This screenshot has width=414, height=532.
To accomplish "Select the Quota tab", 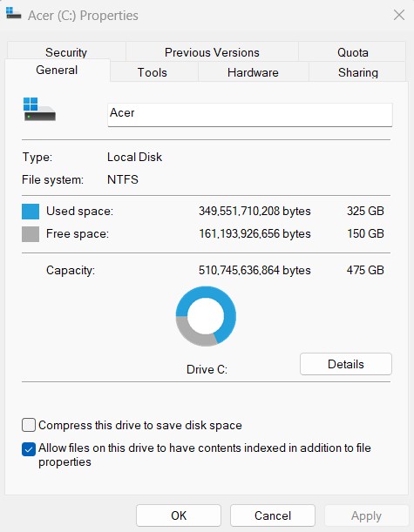I will (x=352, y=52).
